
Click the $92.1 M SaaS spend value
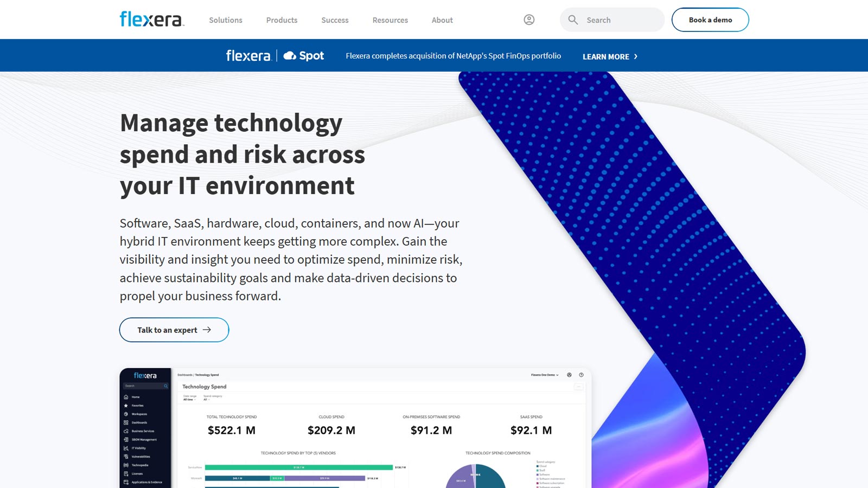(x=531, y=430)
